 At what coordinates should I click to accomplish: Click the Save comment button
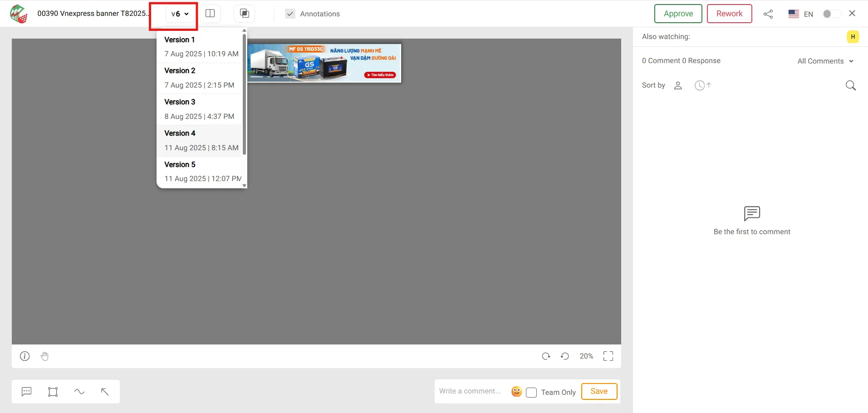coord(599,391)
